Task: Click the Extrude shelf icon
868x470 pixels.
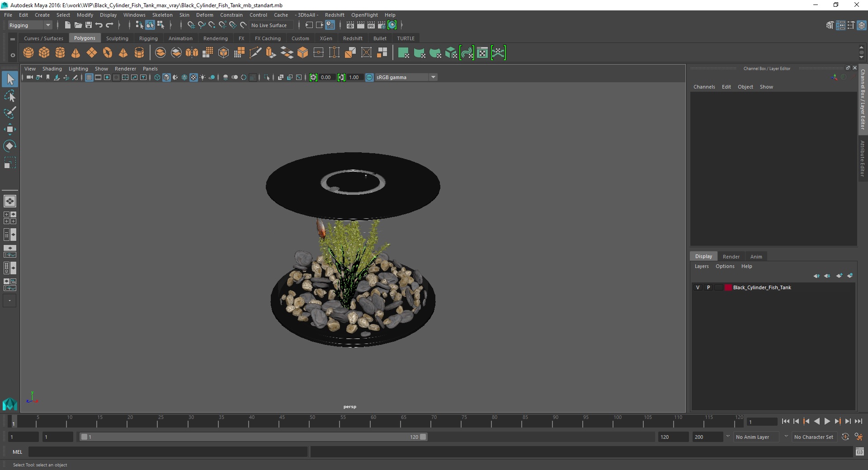Action: click(271, 53)
